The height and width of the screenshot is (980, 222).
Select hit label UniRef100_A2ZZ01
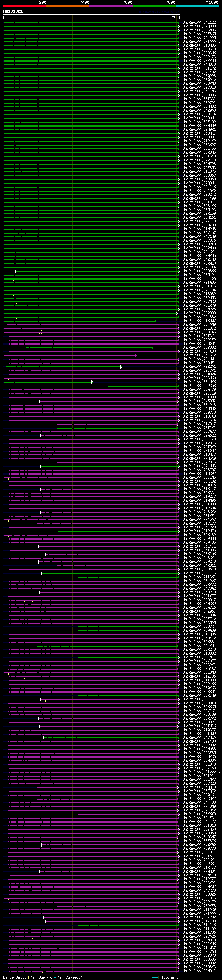point(199,366)
